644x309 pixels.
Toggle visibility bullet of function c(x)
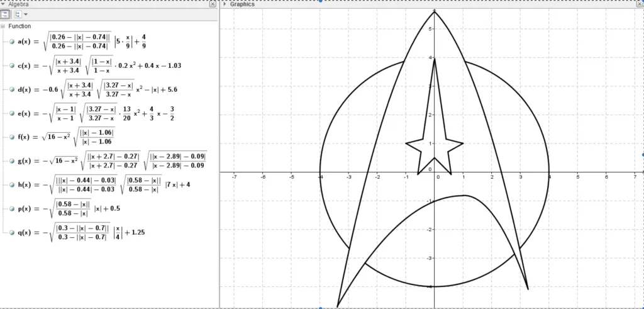coord(12,65)
